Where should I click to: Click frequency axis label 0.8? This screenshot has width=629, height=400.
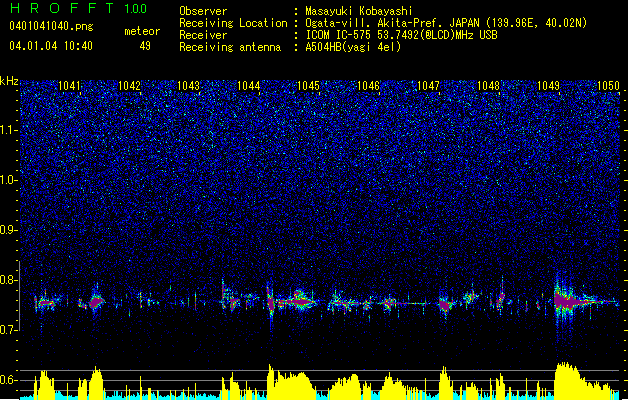tap(9, 280)
